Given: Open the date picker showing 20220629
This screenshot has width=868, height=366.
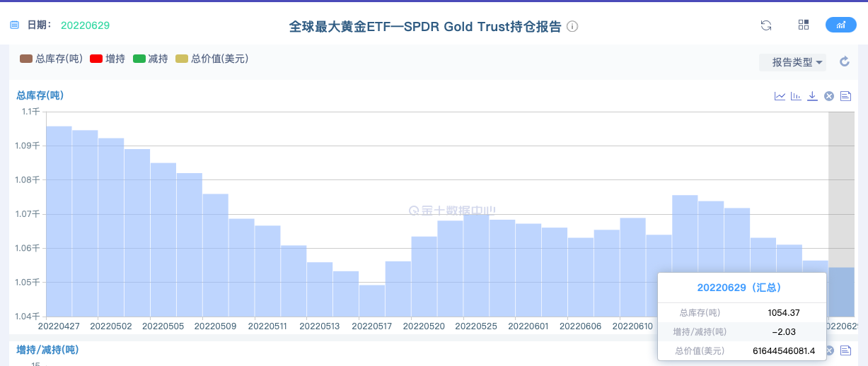Looking at the screenshot, I should [x=85, y=25].
